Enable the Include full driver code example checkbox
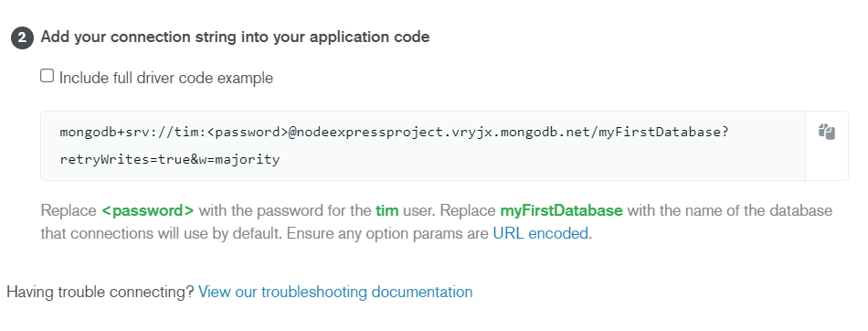The width and height of the screenshot is (868, 331). point(47,76)
